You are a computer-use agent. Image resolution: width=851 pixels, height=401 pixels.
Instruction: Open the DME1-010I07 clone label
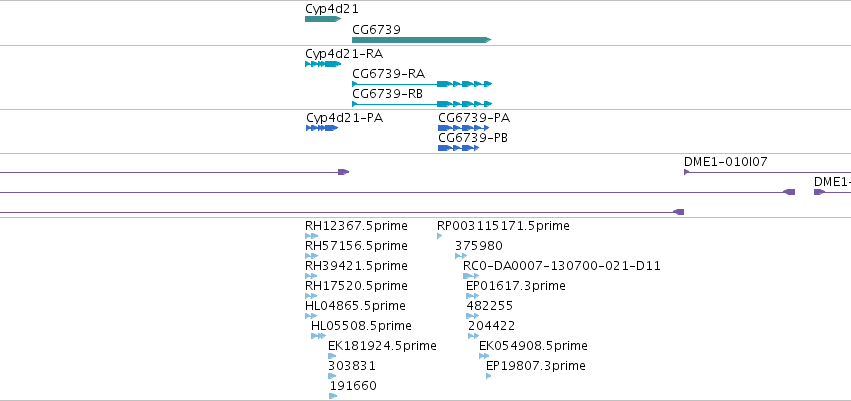tap(726, 161)
